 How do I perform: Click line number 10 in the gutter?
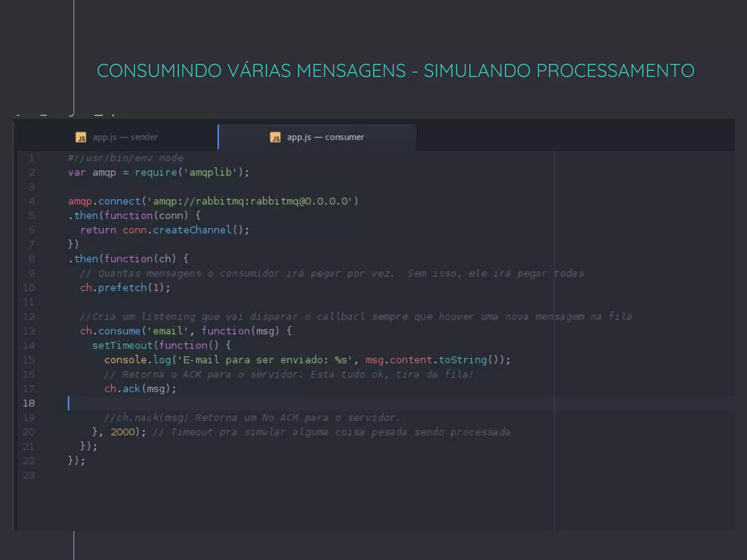(x=29, y=288)
